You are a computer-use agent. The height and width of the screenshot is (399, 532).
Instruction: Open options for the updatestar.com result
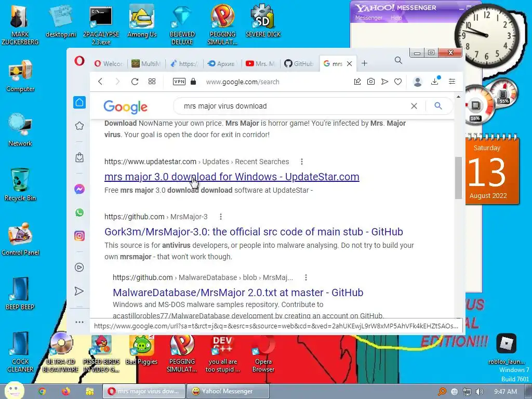point(302,162)
